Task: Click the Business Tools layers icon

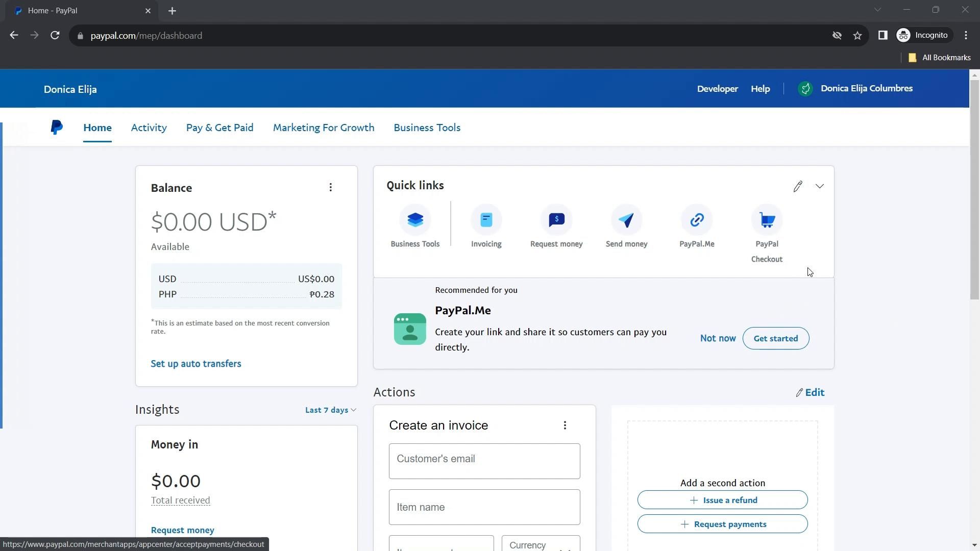Action: pyautogui.click(x=415, y=220)
